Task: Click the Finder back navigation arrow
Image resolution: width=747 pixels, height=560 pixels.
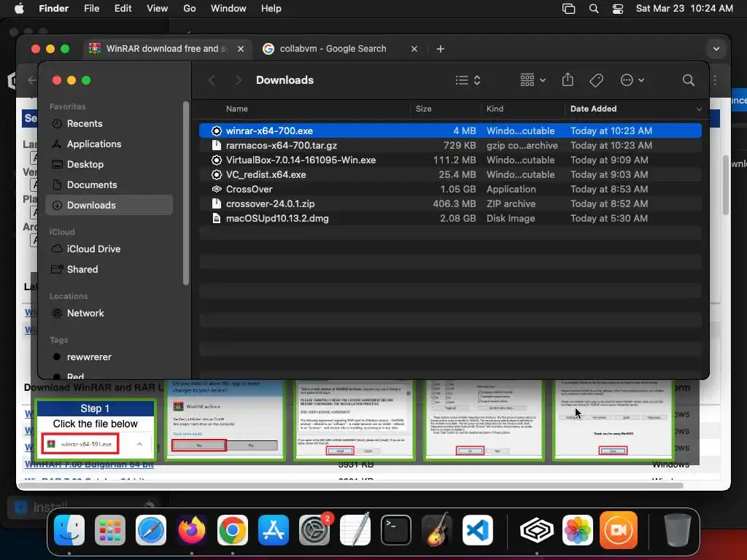Action: 212,80
